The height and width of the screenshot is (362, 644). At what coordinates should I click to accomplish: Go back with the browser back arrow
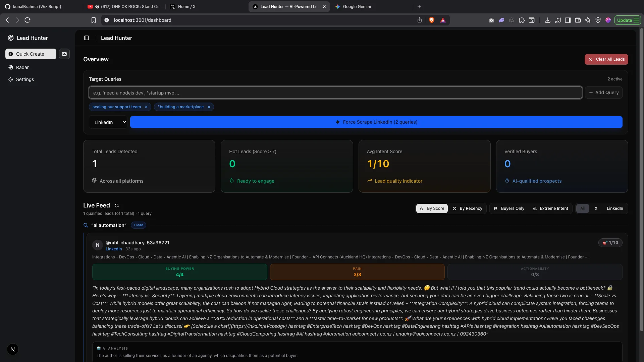click(7, 20)
